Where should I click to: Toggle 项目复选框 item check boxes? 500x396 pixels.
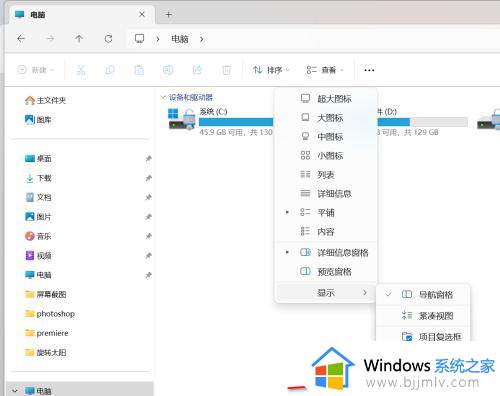pos(423,335)
